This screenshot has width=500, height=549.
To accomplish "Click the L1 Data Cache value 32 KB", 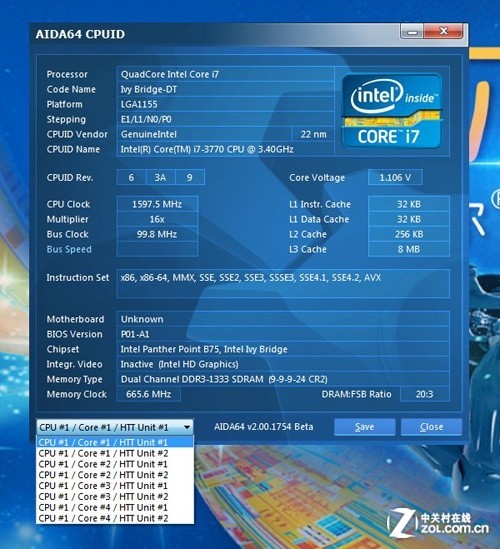I will (x=409, y=219).
